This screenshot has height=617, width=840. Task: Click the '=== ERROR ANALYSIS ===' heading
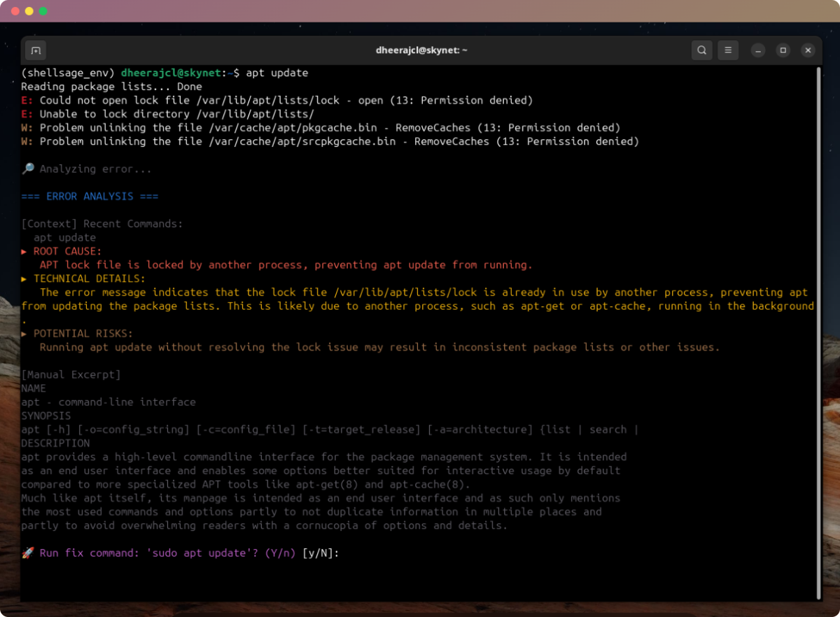(x=90, y=197)
